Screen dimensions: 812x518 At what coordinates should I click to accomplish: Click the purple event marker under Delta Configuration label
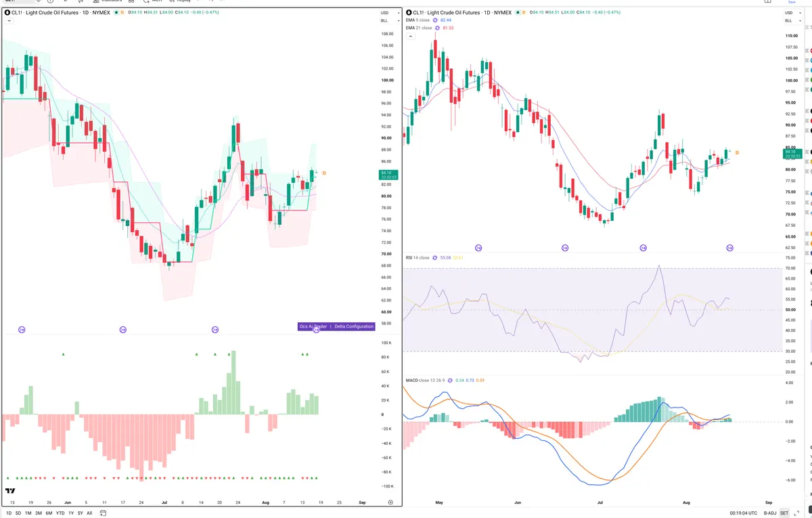(316, 330)
